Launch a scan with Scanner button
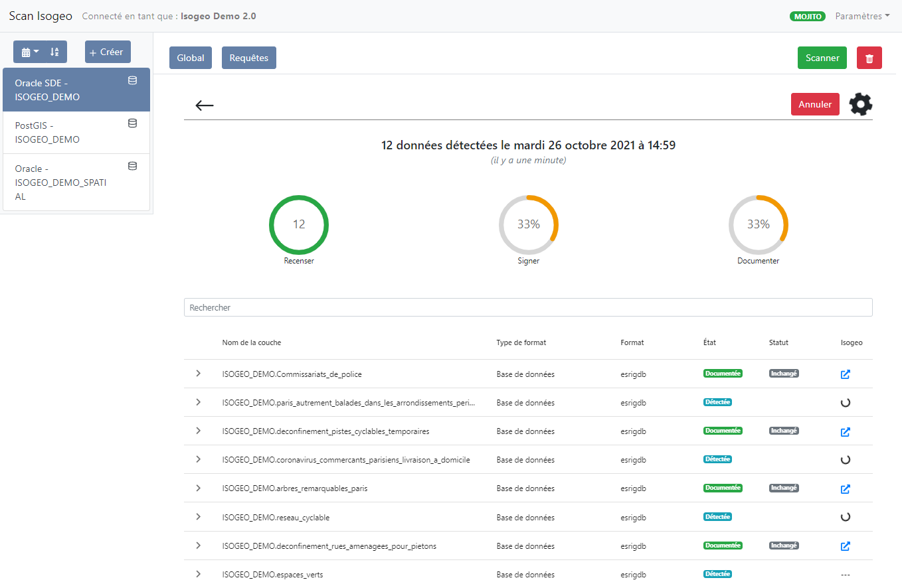 click(822, 58)
